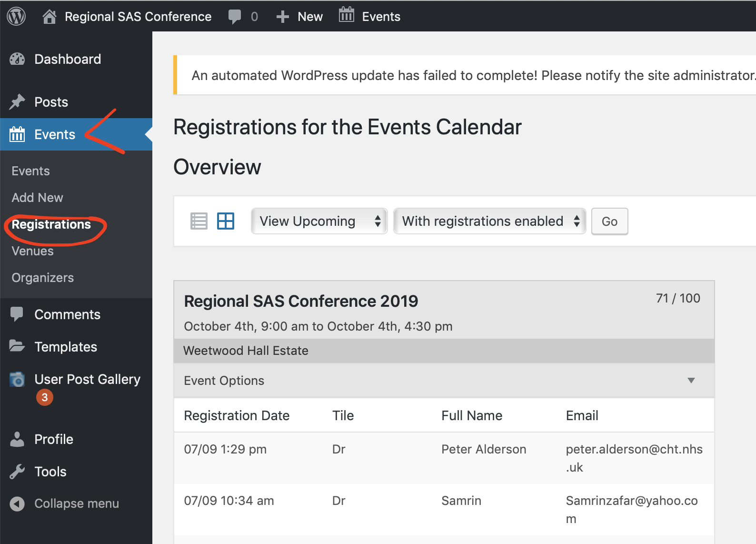Screen dimensions: 756x544
Task: Click the User Post Gallery camera icon
Action: (x=17, y=380)
